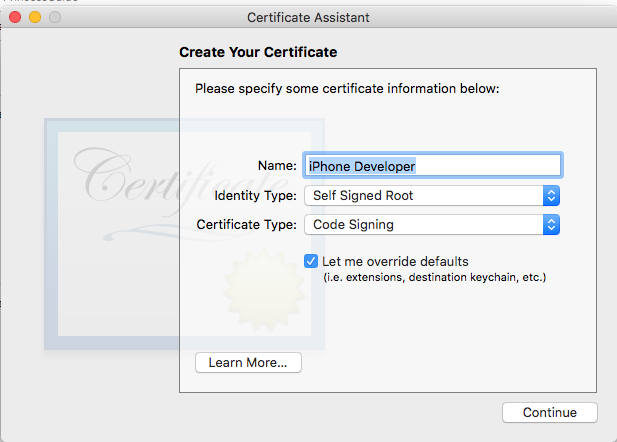Image resolution: width=617 pixels, height=442 pixels.
Task: Click the Name: label
Action: (x=277, y=165)
